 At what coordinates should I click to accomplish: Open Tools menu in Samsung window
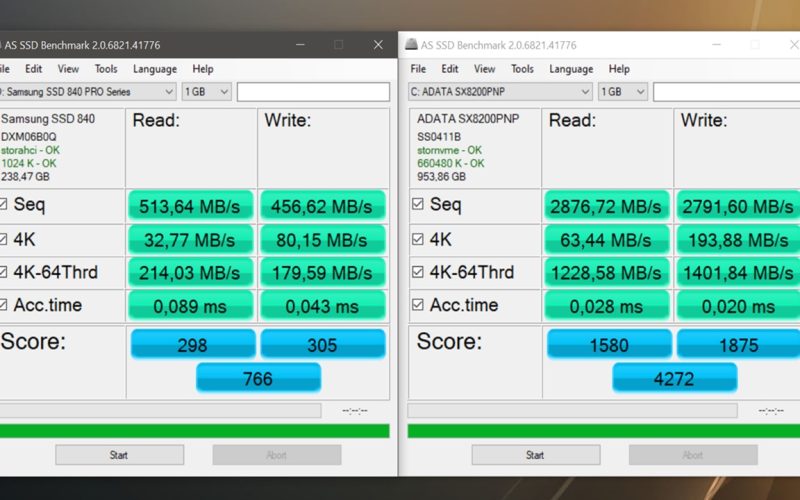(106, 69)
